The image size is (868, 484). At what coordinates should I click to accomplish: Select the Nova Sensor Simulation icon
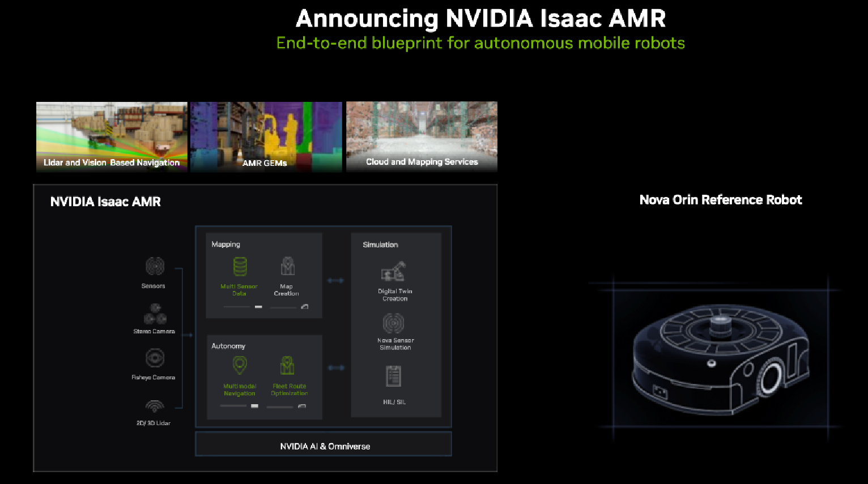point(394,323)
